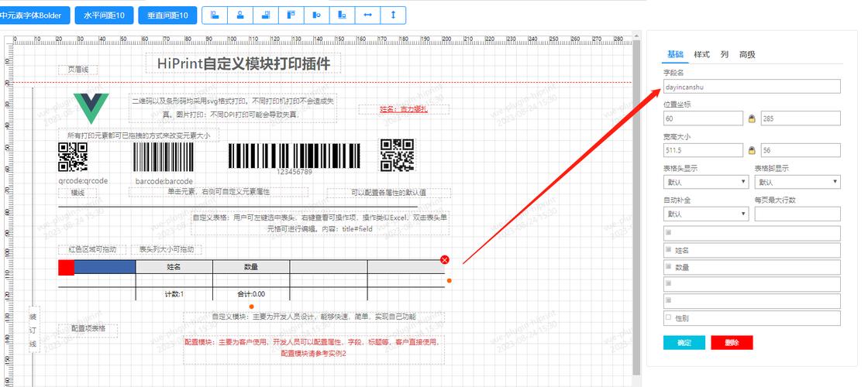Click the 垂直间距10 button
Image resolution: width=868 pixels, height=387 pixels.
point(167,15)
